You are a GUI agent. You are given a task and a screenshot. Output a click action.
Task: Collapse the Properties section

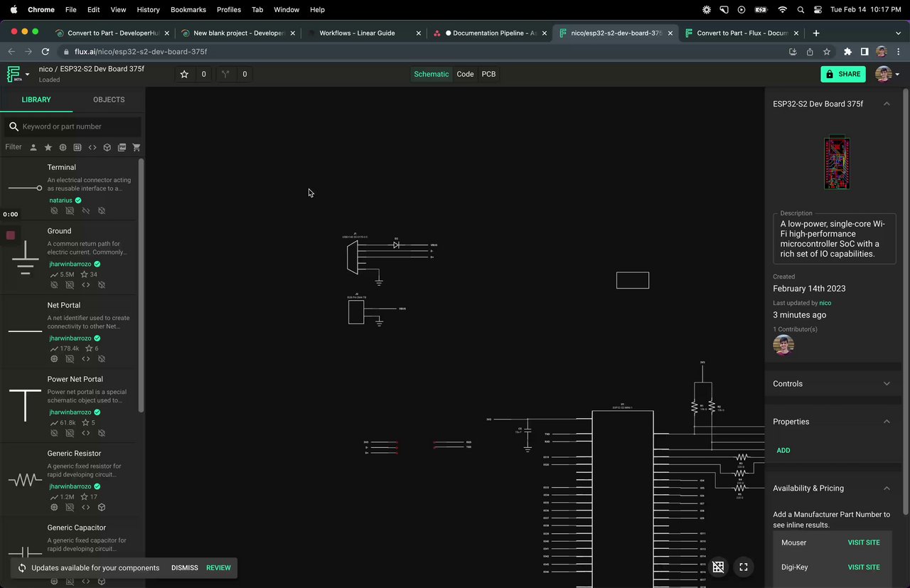tap(887, 422)
